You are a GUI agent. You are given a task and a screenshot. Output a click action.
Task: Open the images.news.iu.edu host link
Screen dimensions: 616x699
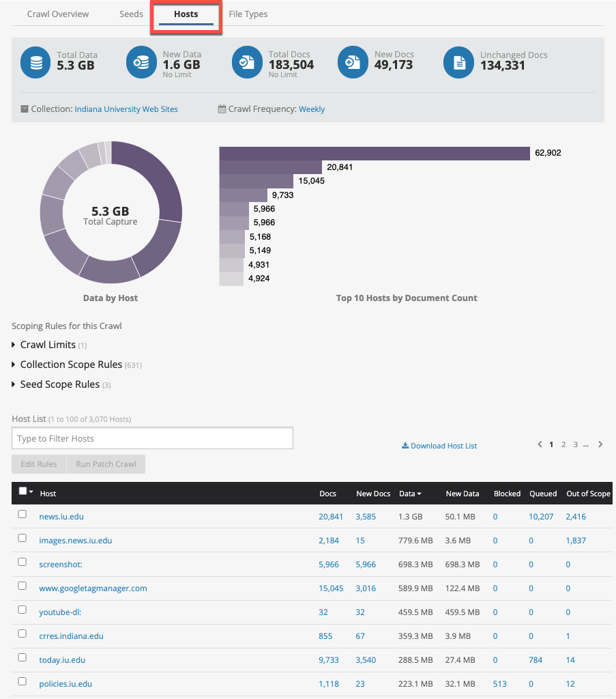(76, 541)
